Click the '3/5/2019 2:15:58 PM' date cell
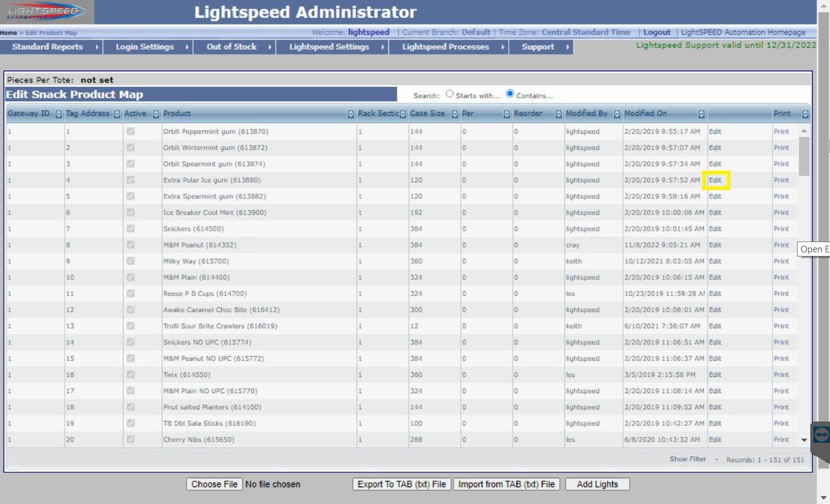 pos(665,375)
